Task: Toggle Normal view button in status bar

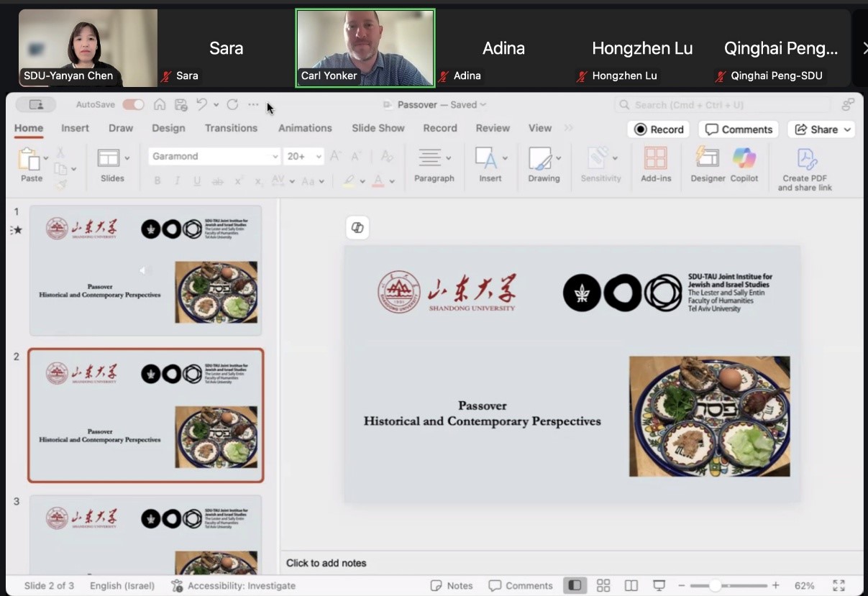Action: 575,585
